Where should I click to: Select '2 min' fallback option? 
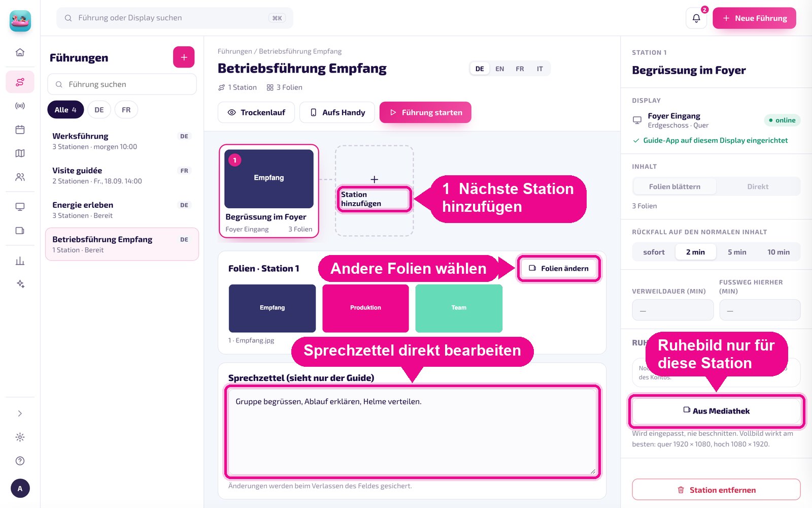click(x=695, y=252)
